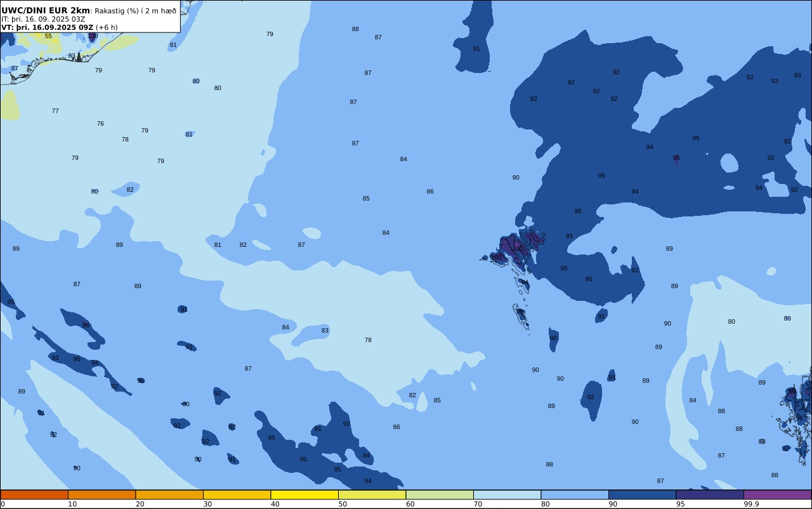Click the '0' legend tick label
Viewport: 812px width, 509px height.
(x=3, y=504)
